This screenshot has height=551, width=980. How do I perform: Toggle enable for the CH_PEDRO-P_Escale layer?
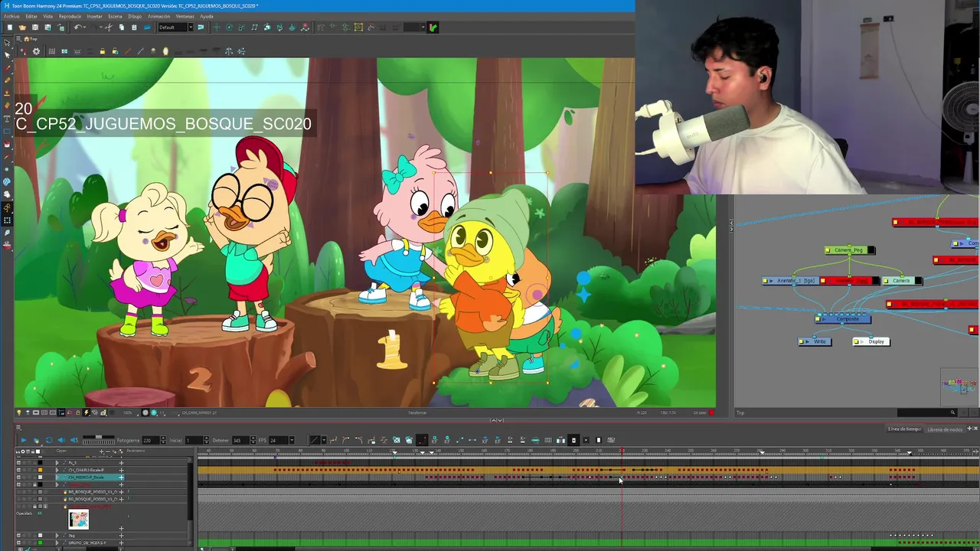pyautogui.click(x=18, y=477)
